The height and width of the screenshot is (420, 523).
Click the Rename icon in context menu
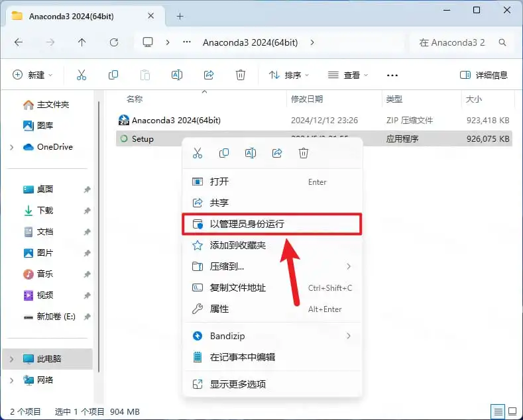click(251, 153)
